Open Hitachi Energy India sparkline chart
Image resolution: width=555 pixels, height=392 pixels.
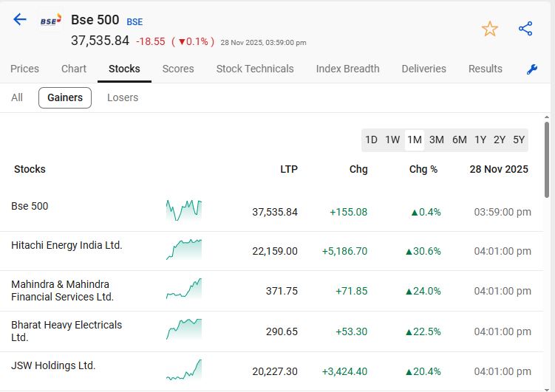click(184, 250)
